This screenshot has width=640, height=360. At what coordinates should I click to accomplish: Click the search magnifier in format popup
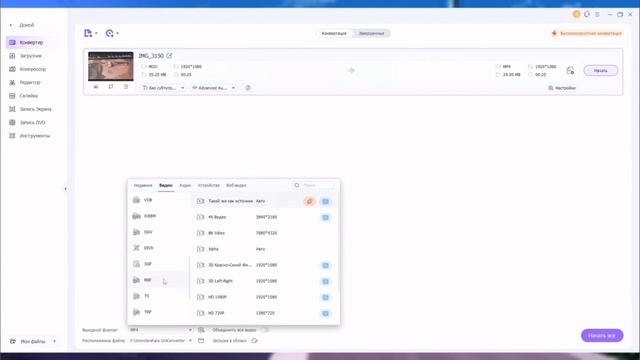(297, 185)
